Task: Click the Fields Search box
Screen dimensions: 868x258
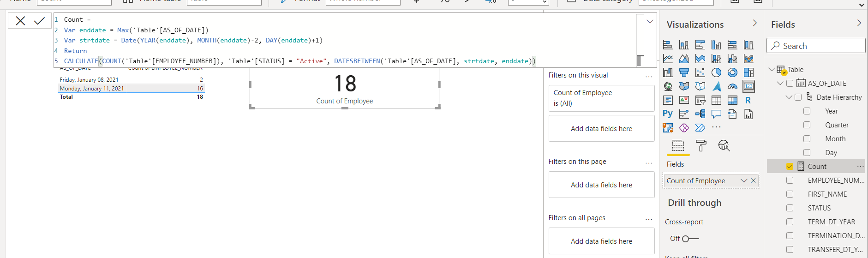Action: tap(816, 46)
